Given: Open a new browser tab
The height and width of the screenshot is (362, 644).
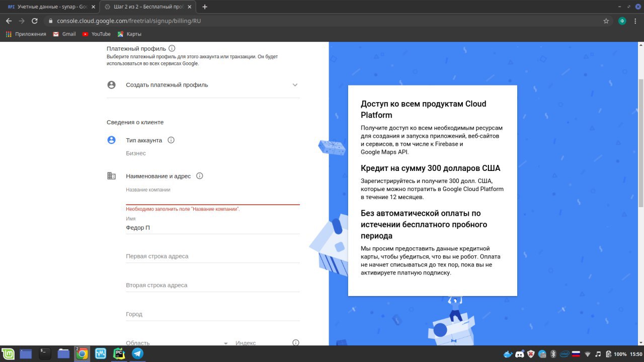Looking at the screenshot, I should pyautogui.click(x=205, y=7).
